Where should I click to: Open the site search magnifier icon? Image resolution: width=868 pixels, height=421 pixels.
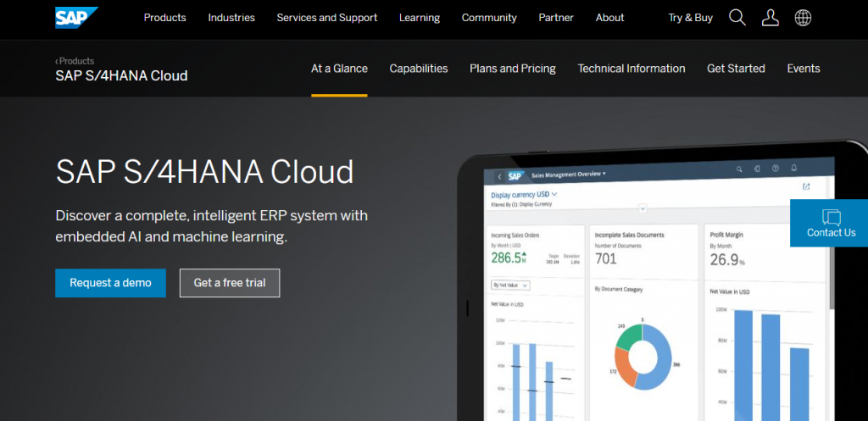point(737,18)
